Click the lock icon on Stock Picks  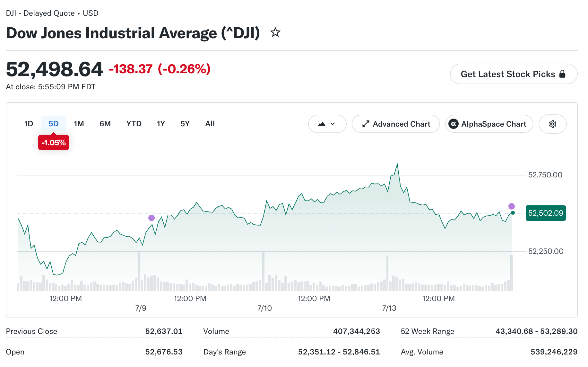pyautogui.click(x=562, y=74)
